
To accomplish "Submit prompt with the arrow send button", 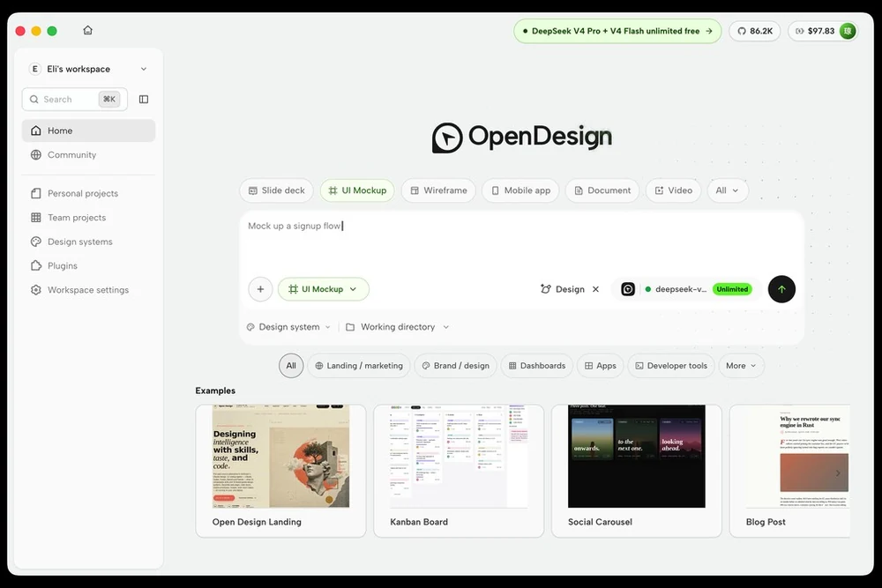I will pos(781,289).
